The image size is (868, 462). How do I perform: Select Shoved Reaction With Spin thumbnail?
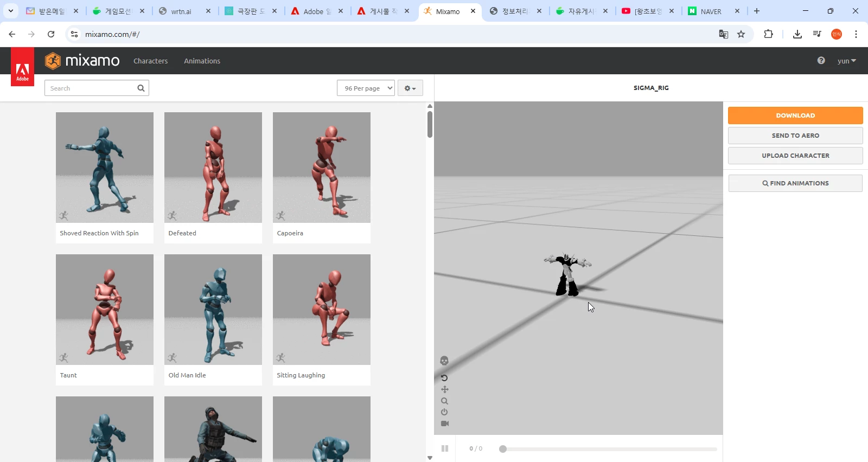click(105, 168)
